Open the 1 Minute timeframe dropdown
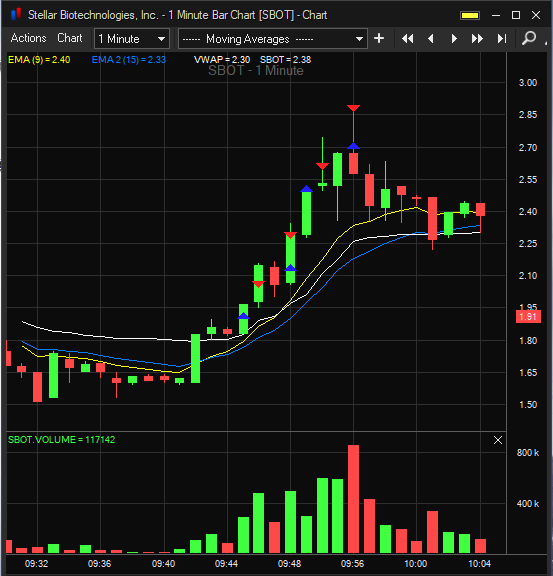The image size is (553, 576). [132, 39]
